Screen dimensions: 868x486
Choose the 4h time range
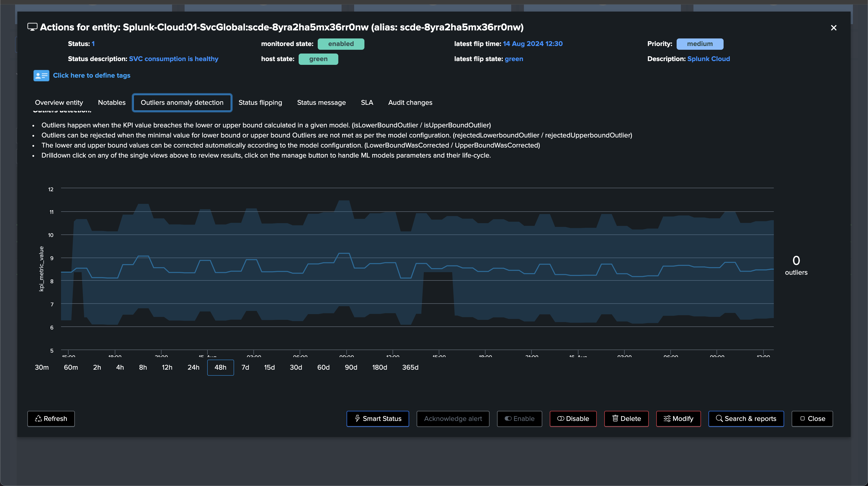(x=120, y=367)
